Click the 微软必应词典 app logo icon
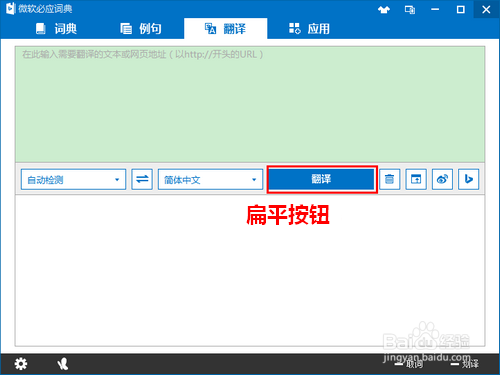The width and height of the screenshot is (500, 375). point(11,9)
